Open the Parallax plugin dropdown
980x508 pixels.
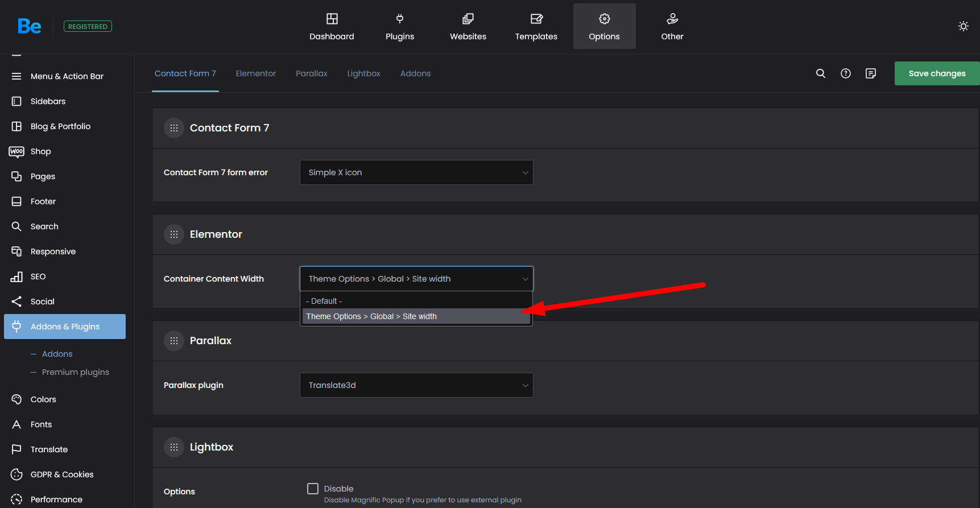coord(416,385)
